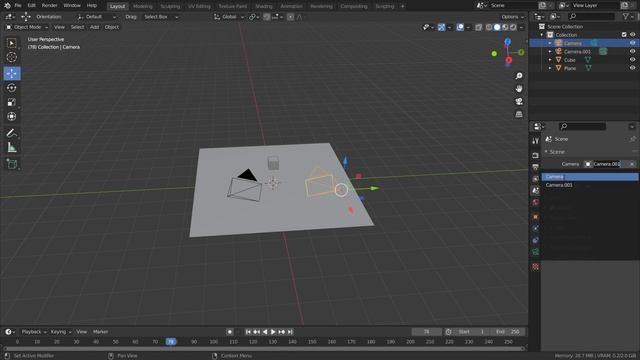Click the timeline Marker menu
This screenshot has width=640, height=360.
[x=100, y=332]
